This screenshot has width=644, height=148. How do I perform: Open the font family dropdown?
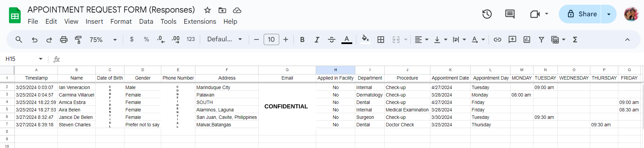tap(224, 39)
